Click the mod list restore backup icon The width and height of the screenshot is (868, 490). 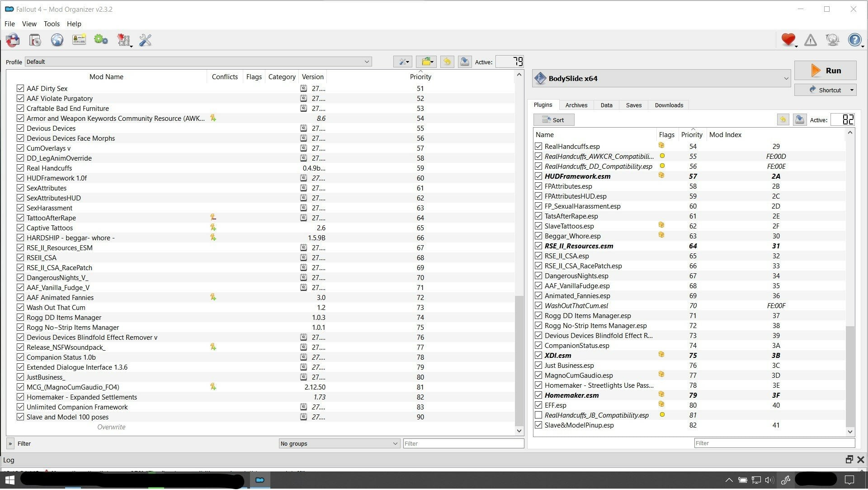click(447, 62)
